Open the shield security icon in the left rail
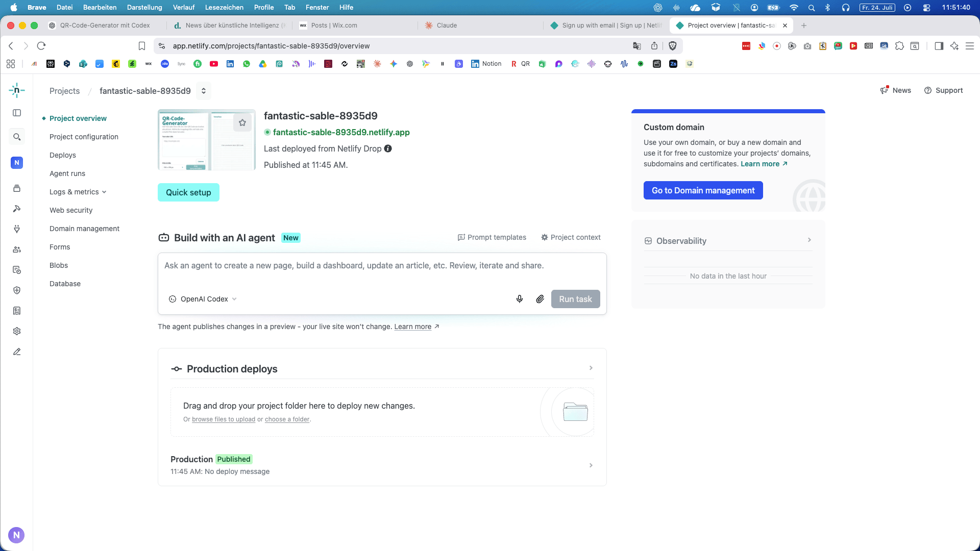 17,290
